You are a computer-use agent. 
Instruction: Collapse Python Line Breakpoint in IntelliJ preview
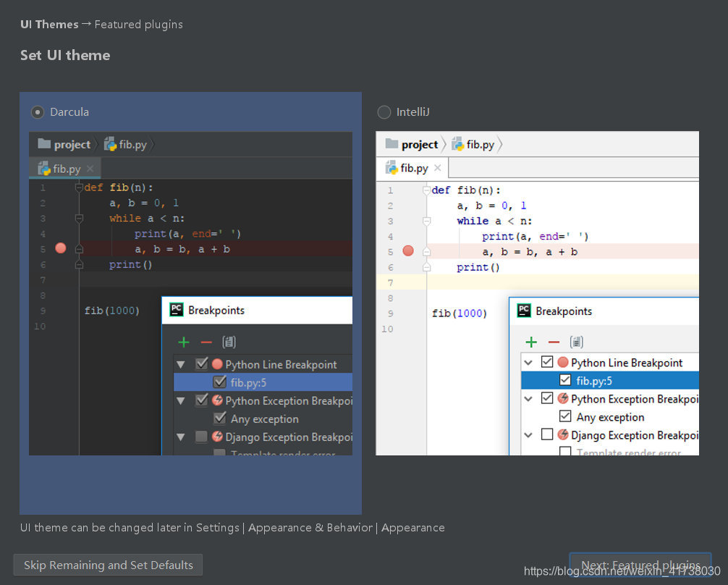click(x=528, y=363)
